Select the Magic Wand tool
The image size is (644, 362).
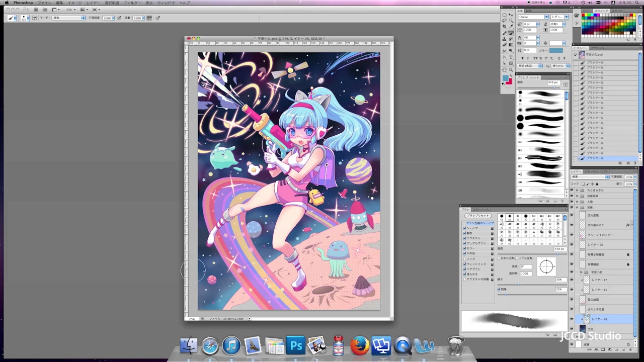pos(511,20)
